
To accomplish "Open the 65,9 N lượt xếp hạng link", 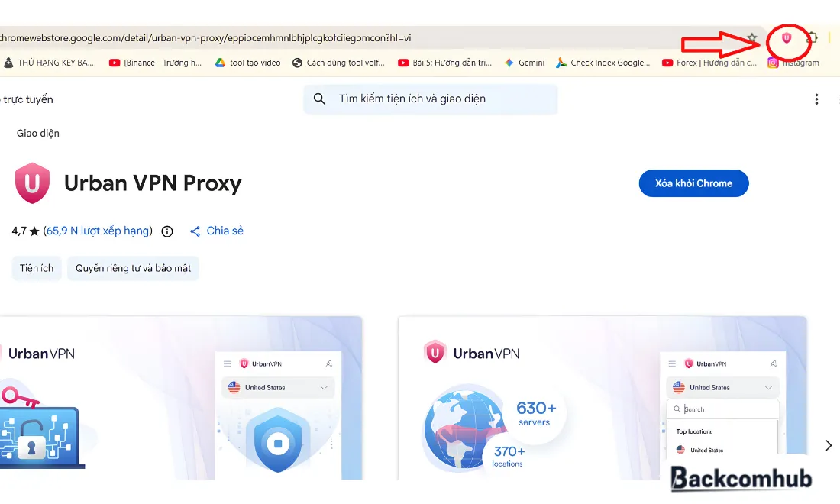I will click(99, 231).
